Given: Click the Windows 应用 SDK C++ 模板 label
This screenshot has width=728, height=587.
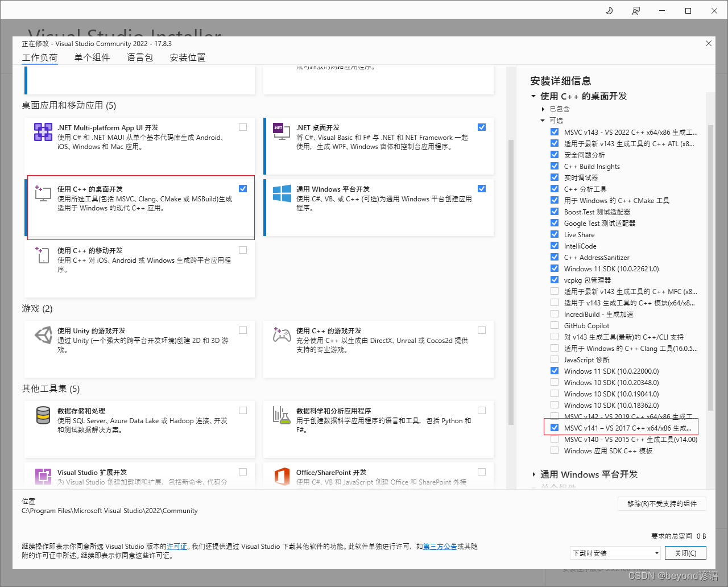Looking at the screenshot, I should [609, 451].
